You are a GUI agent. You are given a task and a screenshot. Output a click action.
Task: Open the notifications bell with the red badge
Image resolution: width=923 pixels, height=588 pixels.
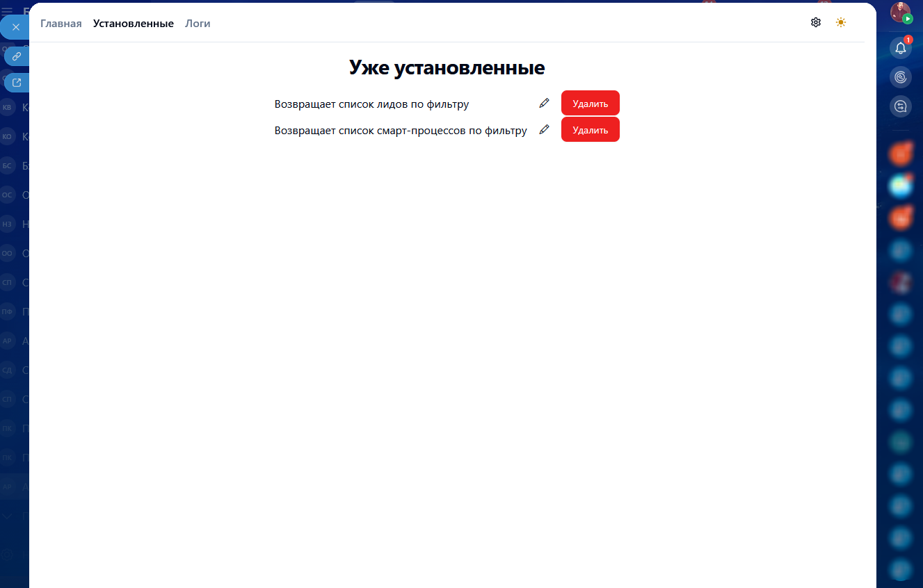(x=901, y=48)
